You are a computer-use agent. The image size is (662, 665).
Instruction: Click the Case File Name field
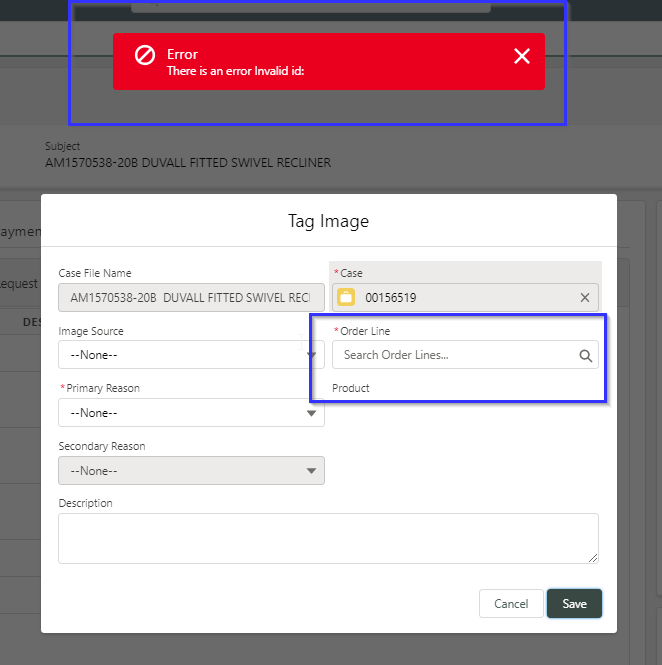click(x=190, y=297)
